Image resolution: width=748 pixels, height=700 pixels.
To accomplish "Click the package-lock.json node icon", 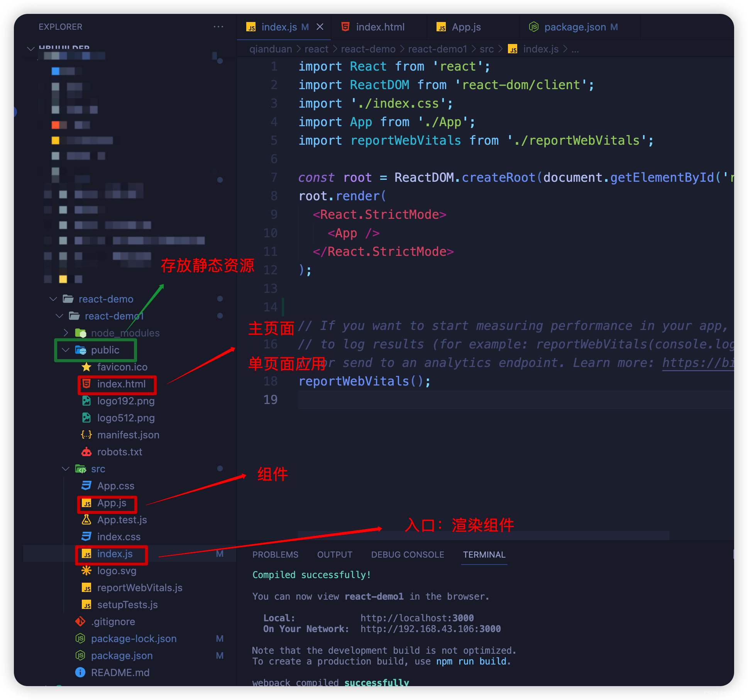I will tap(80, 639).
